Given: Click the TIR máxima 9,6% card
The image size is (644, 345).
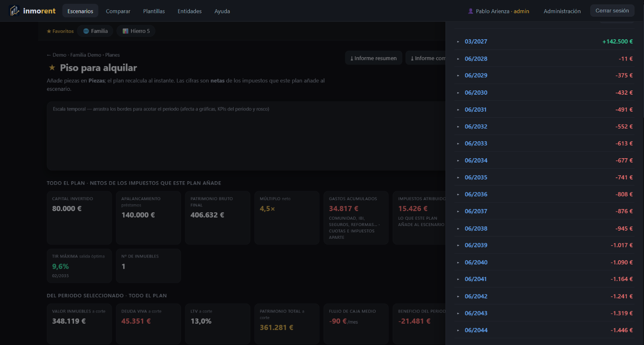Looking at the screenshot, I should pyautogui.click(x=80, y=266).
